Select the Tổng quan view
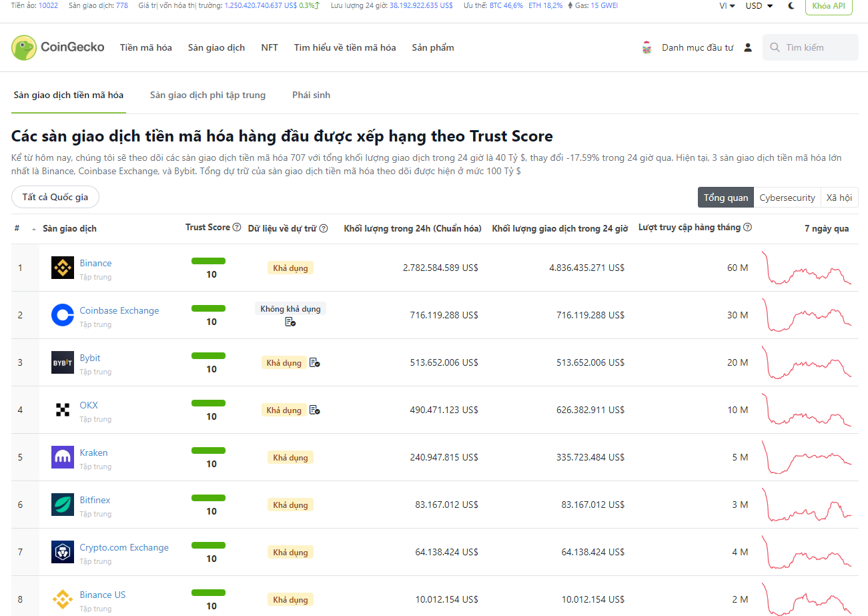 pos(726,198)
